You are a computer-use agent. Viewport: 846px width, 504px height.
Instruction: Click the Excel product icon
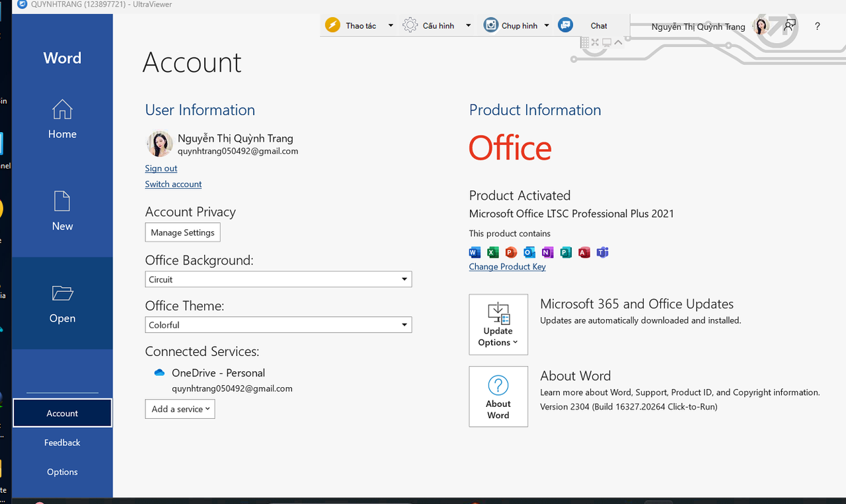(x=492, y=252)
